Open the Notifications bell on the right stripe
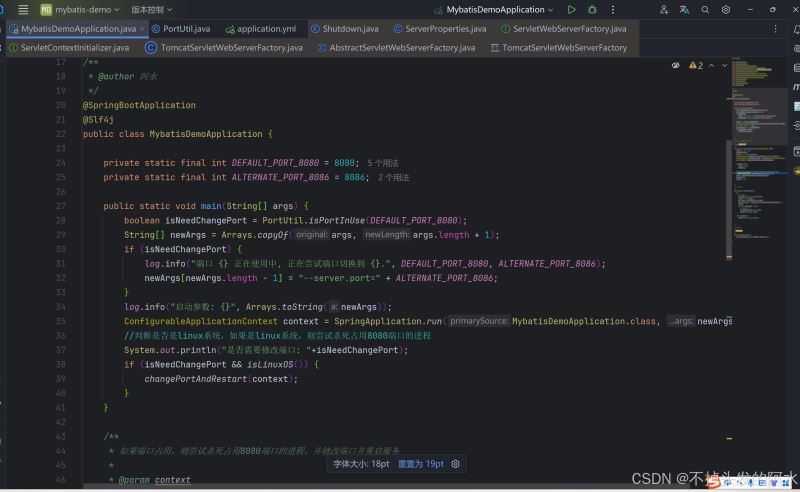800x492 pixels. [796, 30]
